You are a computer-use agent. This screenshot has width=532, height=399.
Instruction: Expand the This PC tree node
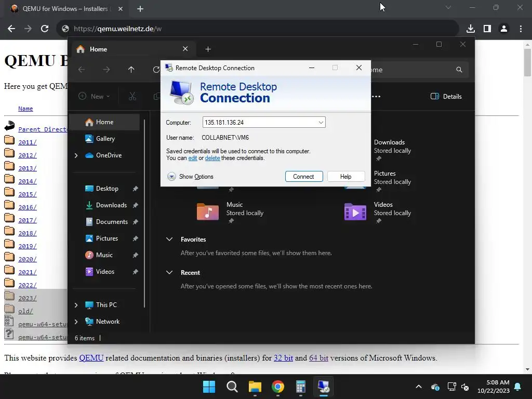(x=76, y=305)
